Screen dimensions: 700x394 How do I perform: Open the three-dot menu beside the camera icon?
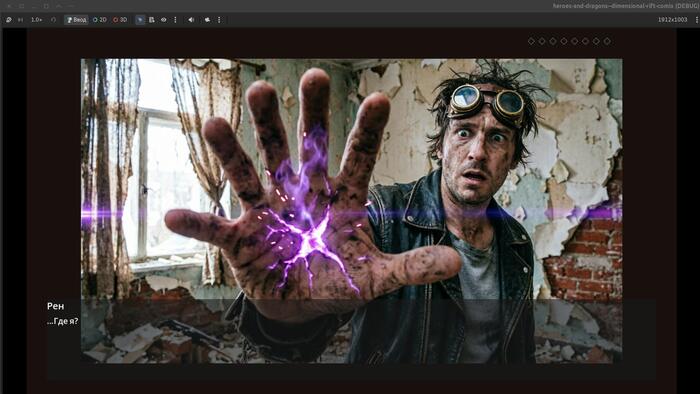coord(219,20)
